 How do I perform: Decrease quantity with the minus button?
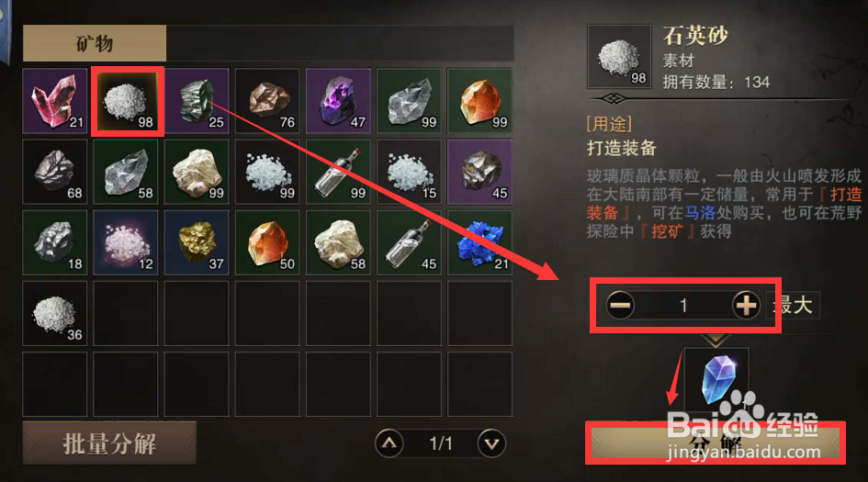click(x=620, y=306)
